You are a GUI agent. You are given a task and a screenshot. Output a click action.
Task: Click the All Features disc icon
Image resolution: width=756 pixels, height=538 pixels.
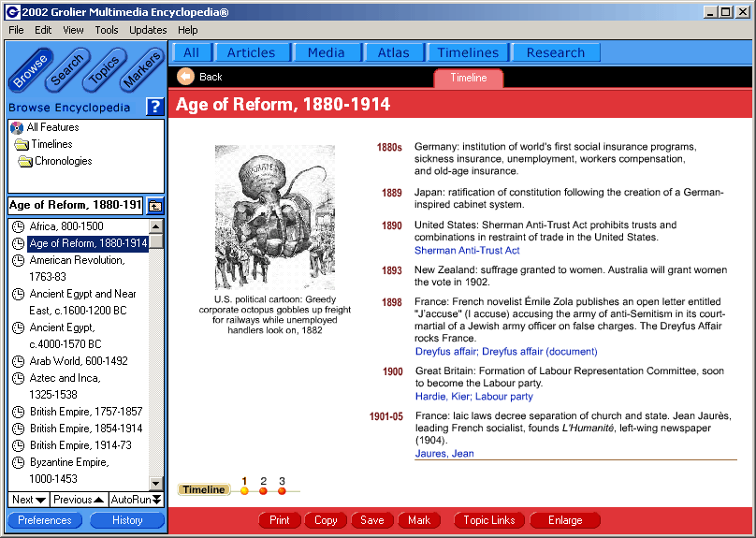tap(17, 128)
